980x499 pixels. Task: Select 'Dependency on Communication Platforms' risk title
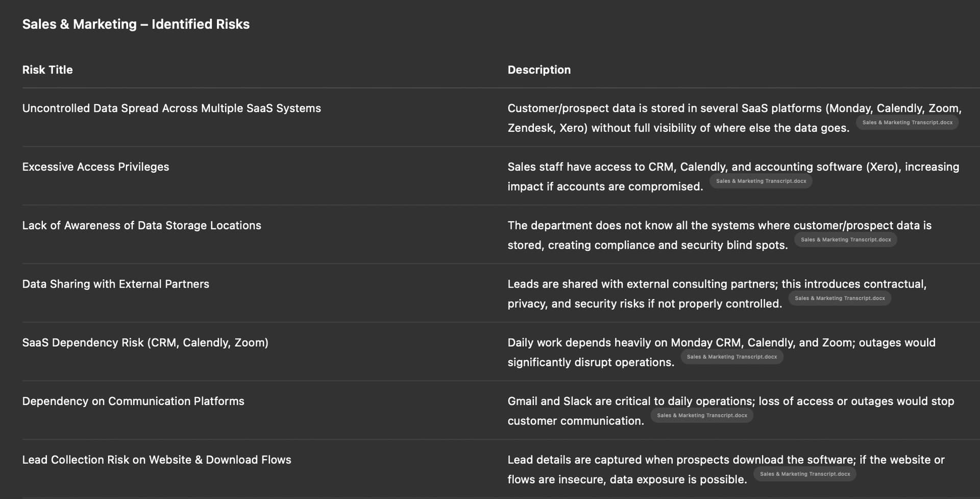click(x=133, y=401)
